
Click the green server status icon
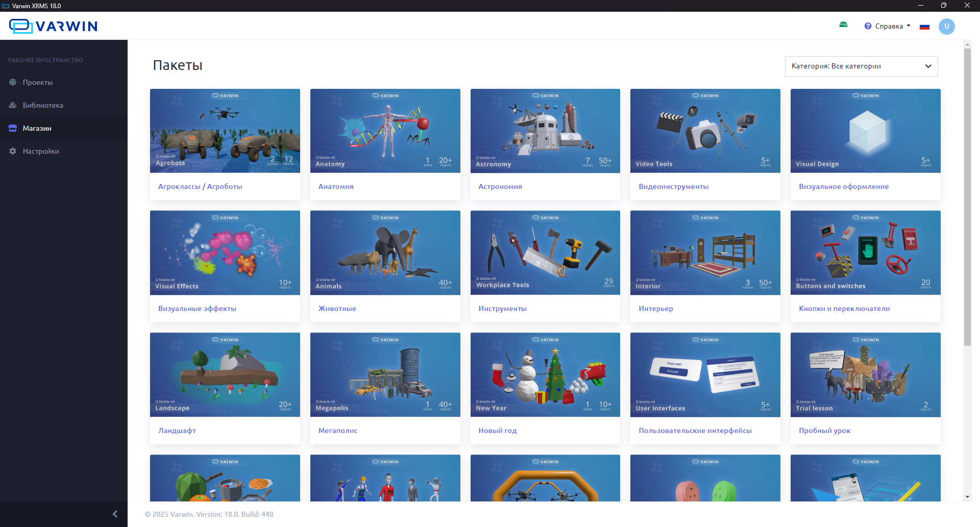tap(843, 25)
